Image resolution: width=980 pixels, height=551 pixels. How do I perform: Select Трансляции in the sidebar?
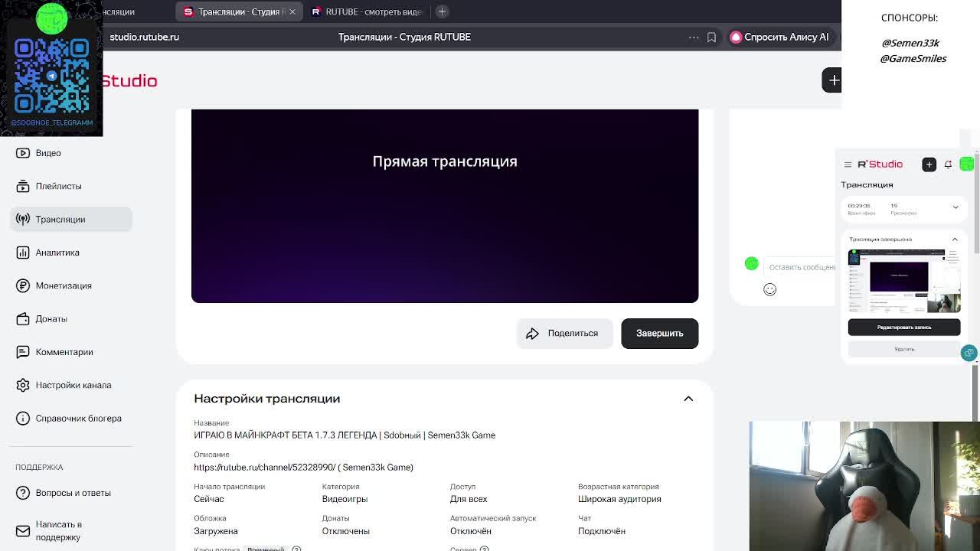(x=71, y=220)
